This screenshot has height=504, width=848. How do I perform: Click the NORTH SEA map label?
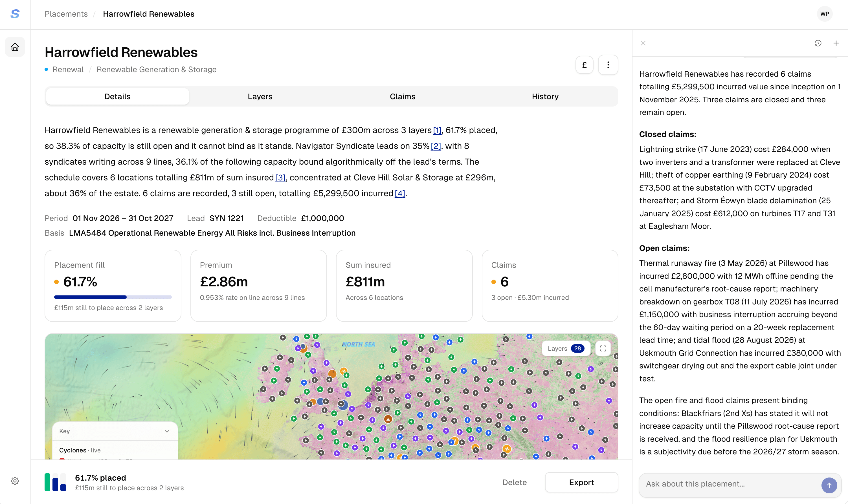tap(358, 344)
